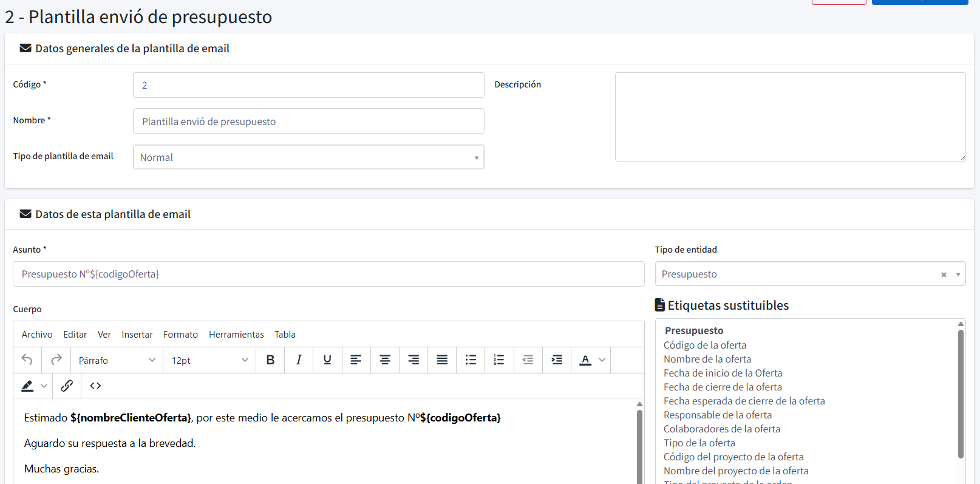This screenshot has width=980, height=484.
Task: Toggle bold formatting
Action: [x=270, y=360]
